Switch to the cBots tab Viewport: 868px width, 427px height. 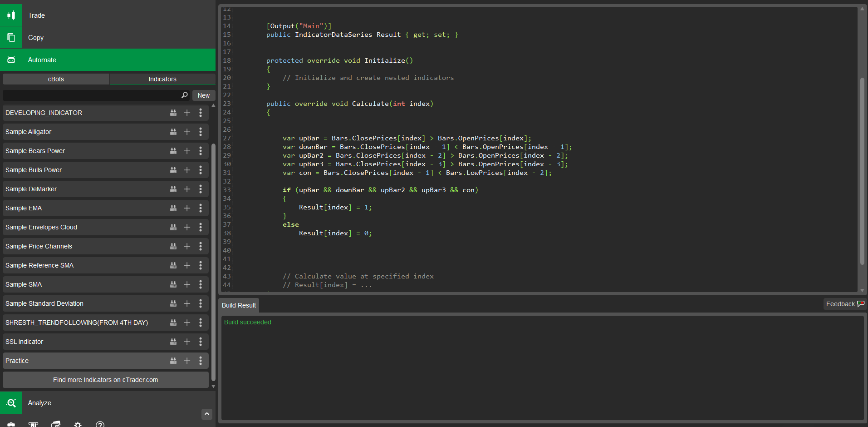pos(56,79)
